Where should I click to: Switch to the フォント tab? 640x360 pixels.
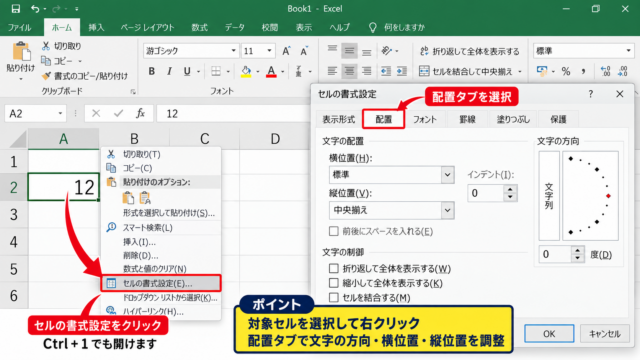(424, 119)
